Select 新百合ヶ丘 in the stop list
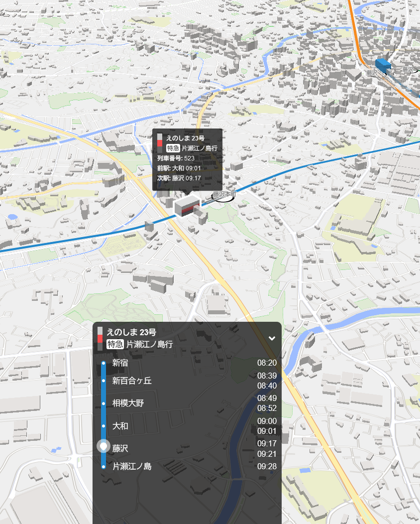 tap(132, 381)
